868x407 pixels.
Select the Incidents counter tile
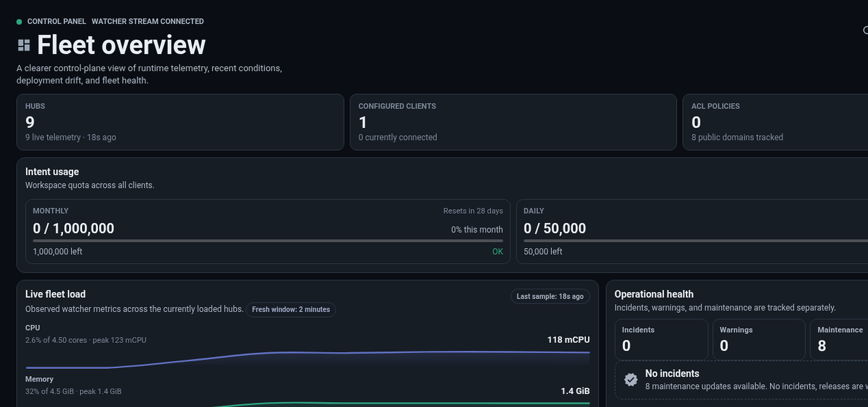coord(661,339)
